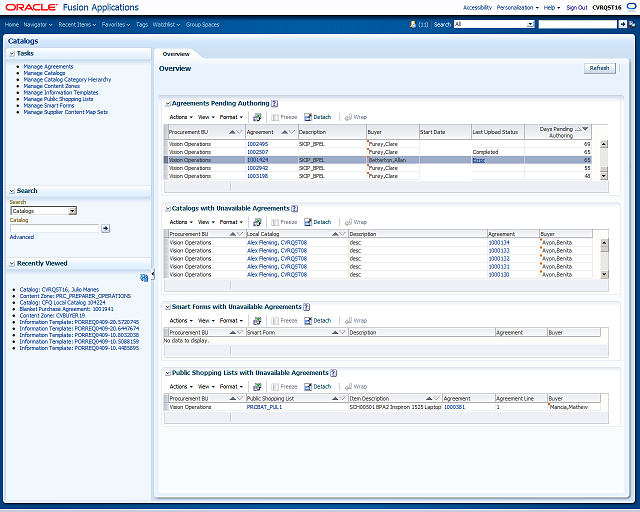640x512 pixels.
Task: Sort Agreement column ascending in Agreements Pending table
Action: coord(284,132)
